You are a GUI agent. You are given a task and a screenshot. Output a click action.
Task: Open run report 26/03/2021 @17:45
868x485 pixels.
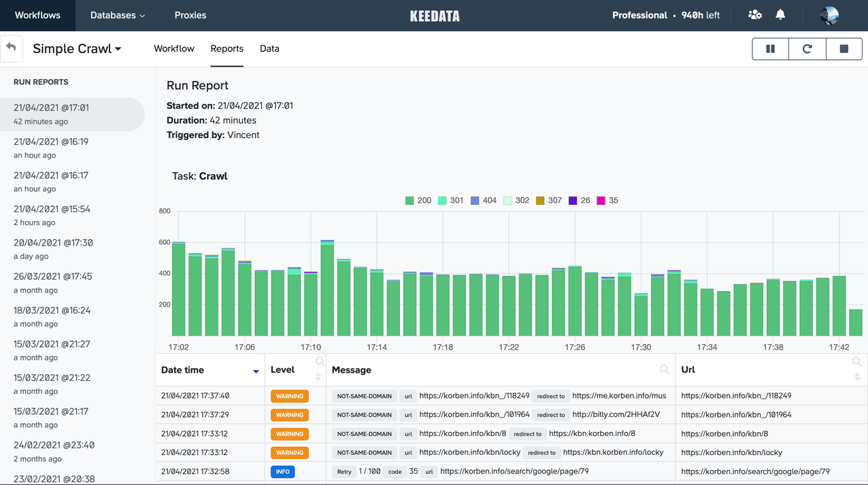72,283
